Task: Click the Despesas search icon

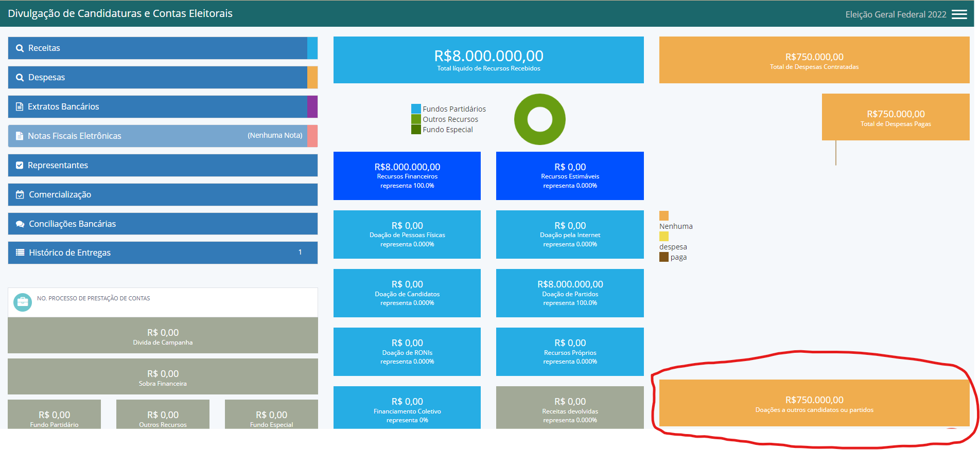Action: pyautogui.click(x=20, y=78)
